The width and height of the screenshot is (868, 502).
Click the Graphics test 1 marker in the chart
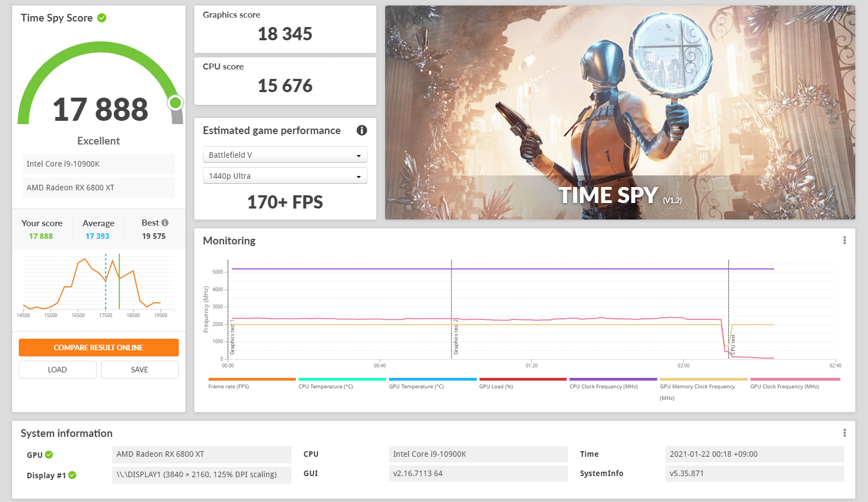(232, 337)
